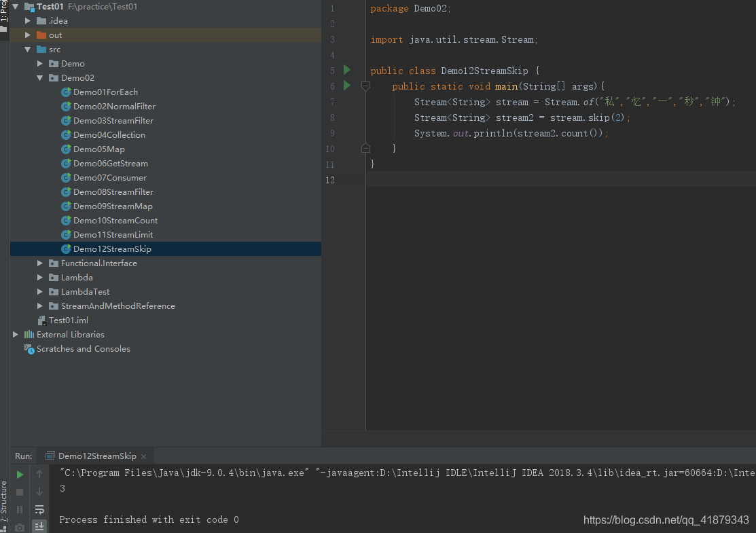Screen dimensions: 756x533
Task: Click 'Process finished with exit code 0' text
Action: (x=149, y=519)
